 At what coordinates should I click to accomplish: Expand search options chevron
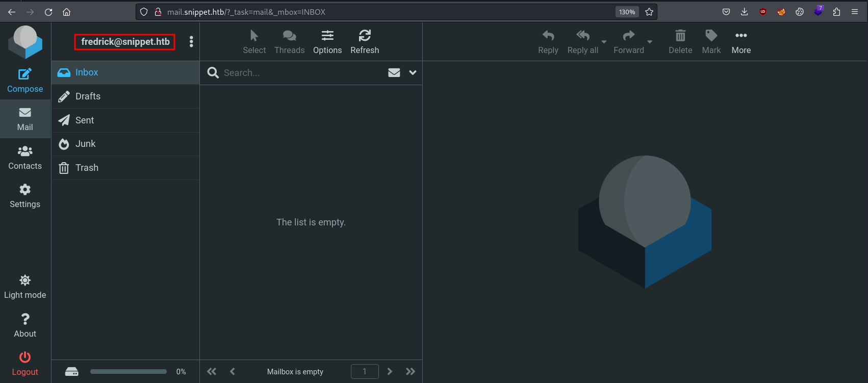413,73
